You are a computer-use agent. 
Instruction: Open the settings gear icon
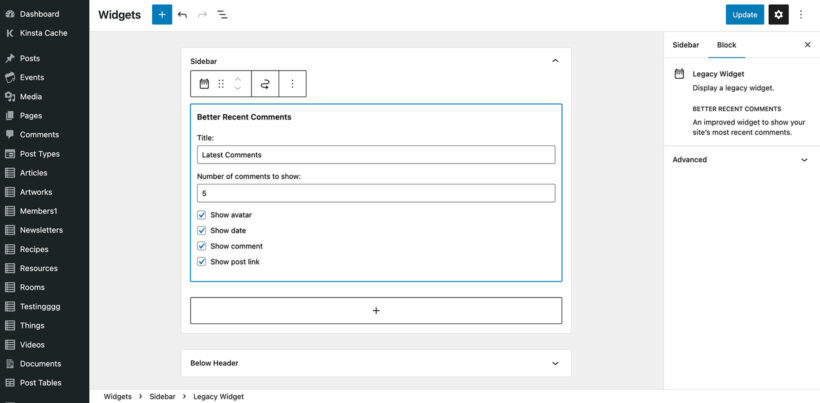coord(778,15)
